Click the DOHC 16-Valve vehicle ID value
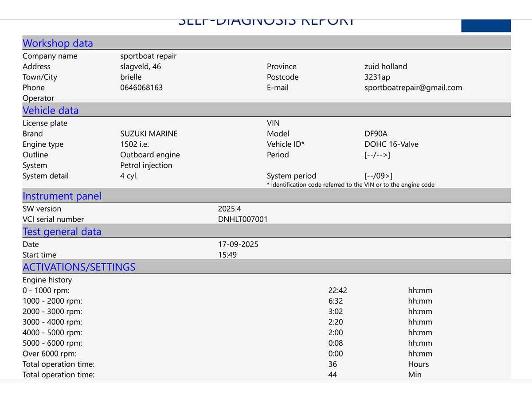 pyautogui.click(x=391, y=144)
